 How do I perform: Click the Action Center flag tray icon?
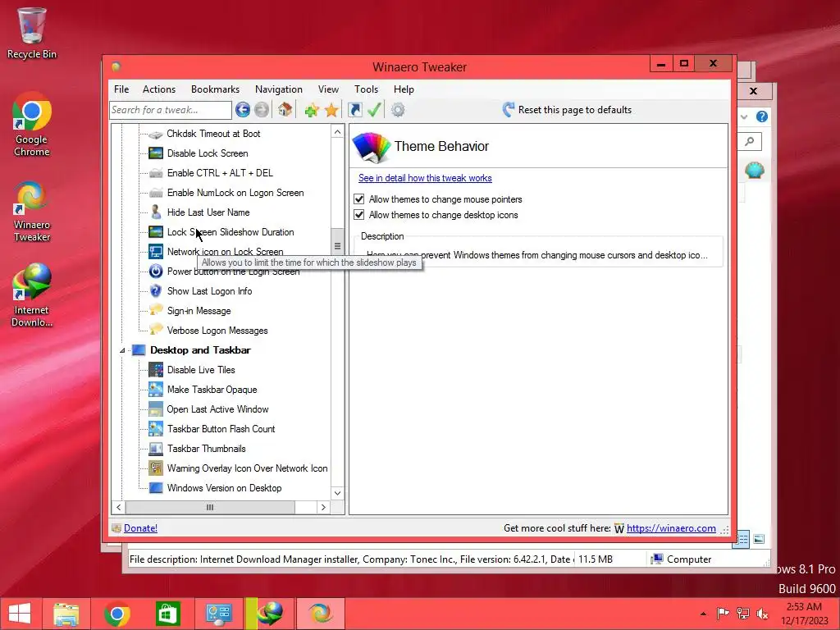pos(723,614)
